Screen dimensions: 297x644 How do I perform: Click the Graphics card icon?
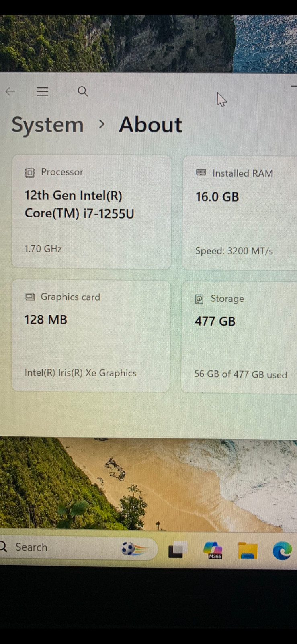[x=30, y=297]
